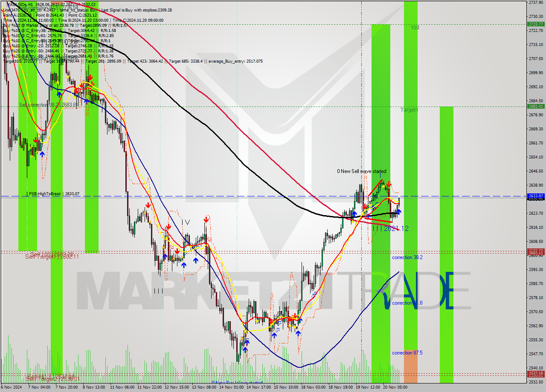546x392 pixels.
Task: Click the '8 Nov 13:00' time label
Action: [93, 387]
